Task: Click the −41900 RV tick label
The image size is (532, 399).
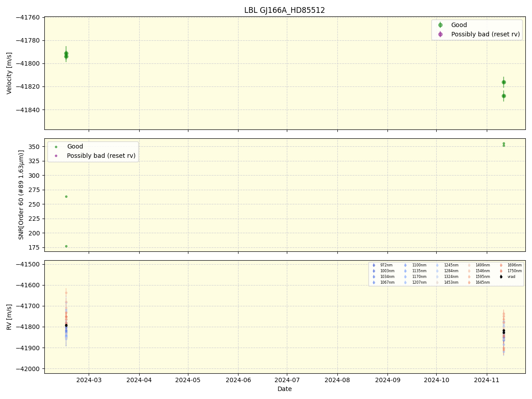Action: pos(27,348)
